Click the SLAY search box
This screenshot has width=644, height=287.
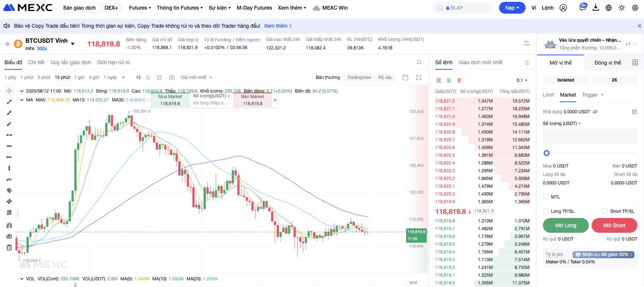click(463, 8)
